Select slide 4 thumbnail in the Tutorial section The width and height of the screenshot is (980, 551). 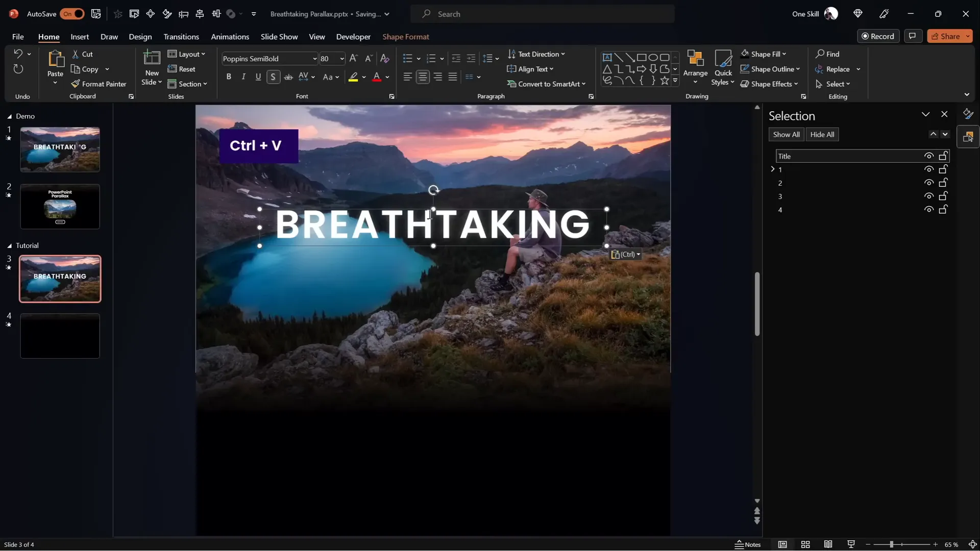pyautogui.click(x=60, y=336)
